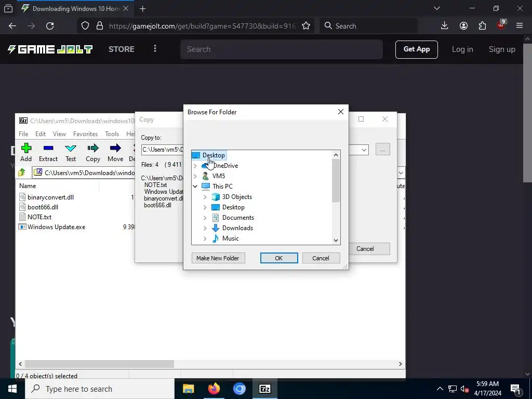Expand the Music tree node
532x399 pixels.
205,238
